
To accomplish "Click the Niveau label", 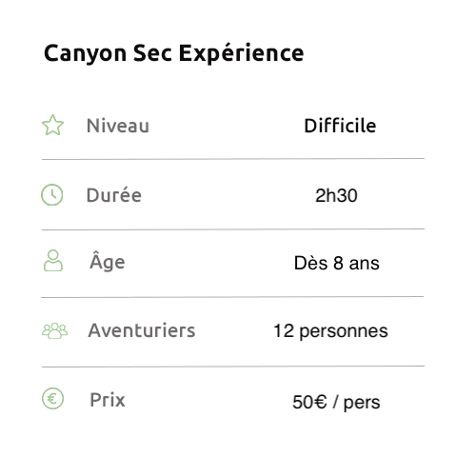I will (x=118, y=126).
